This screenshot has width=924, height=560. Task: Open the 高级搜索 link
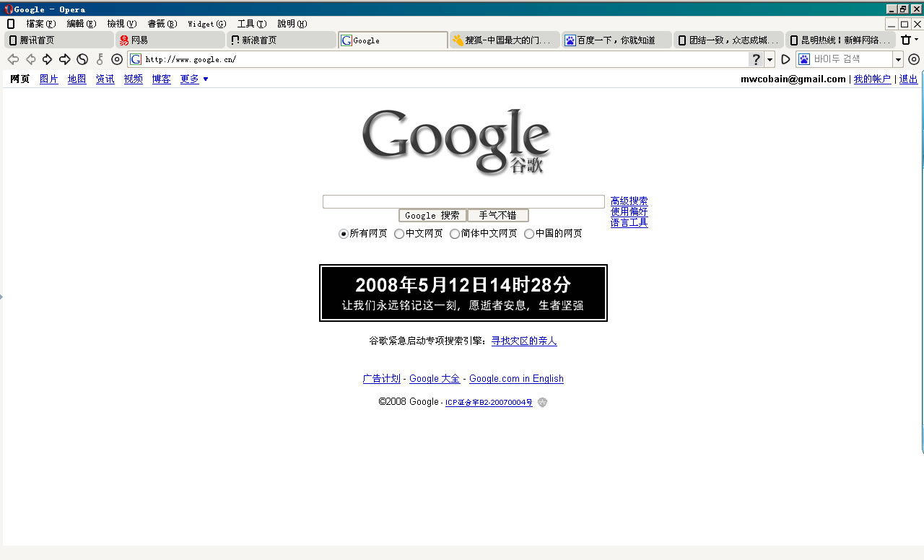(629, 201)
